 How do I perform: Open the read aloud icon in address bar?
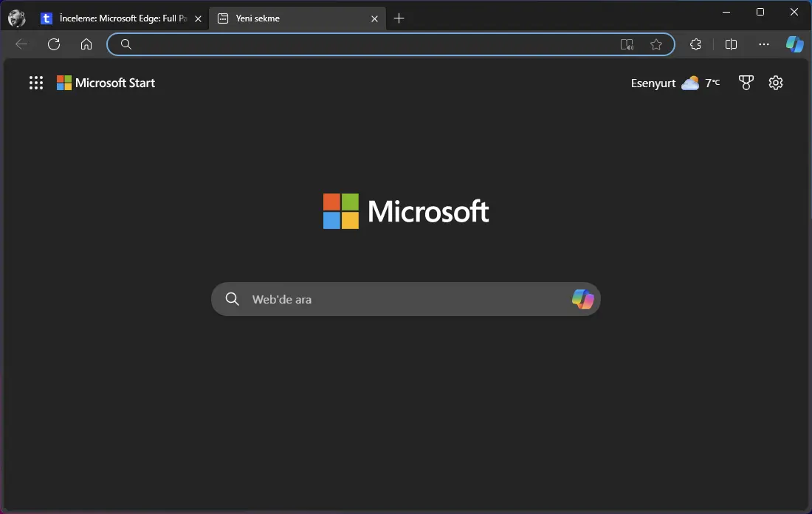click(x=627, y=44)
